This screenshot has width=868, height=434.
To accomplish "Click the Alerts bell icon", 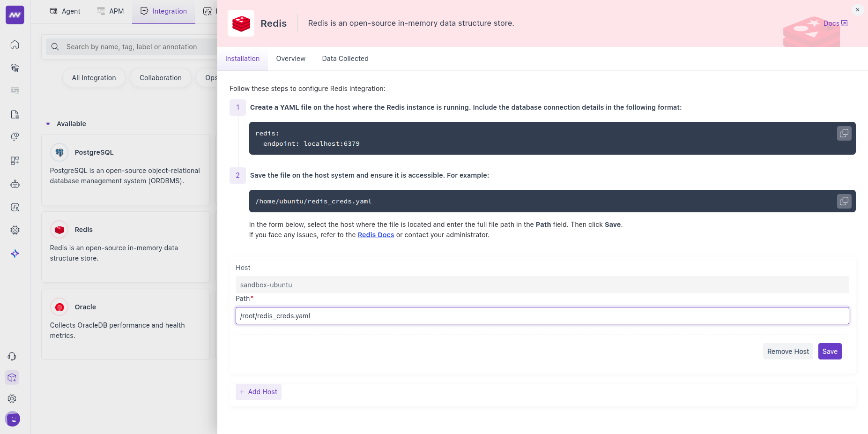I will 15,136.
